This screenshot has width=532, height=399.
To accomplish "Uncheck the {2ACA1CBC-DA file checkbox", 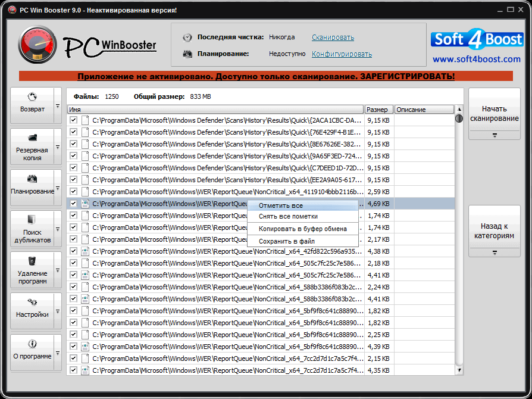I will pyautogui.click(x=73, y=120).
